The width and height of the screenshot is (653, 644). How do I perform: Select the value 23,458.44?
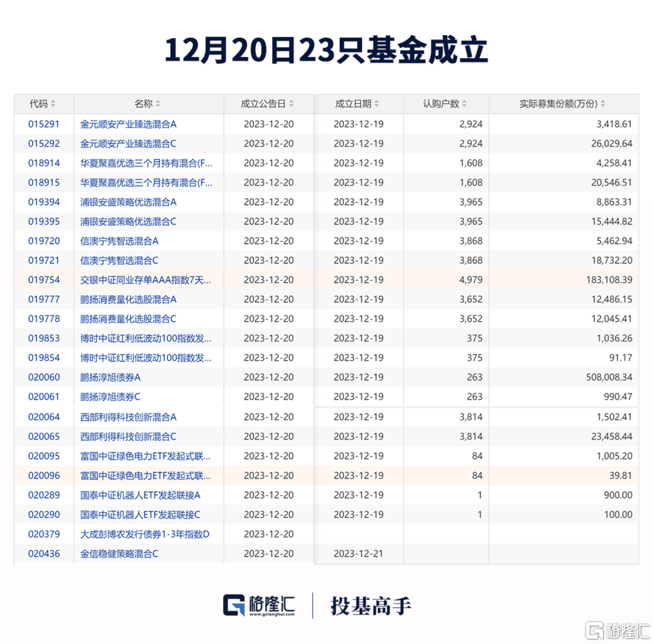click(x=611, y=437)
